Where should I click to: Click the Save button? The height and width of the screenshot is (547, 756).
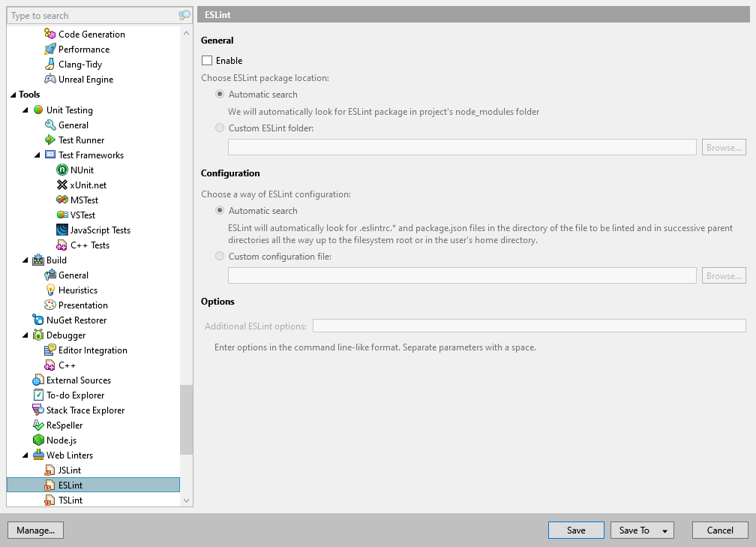576,530
